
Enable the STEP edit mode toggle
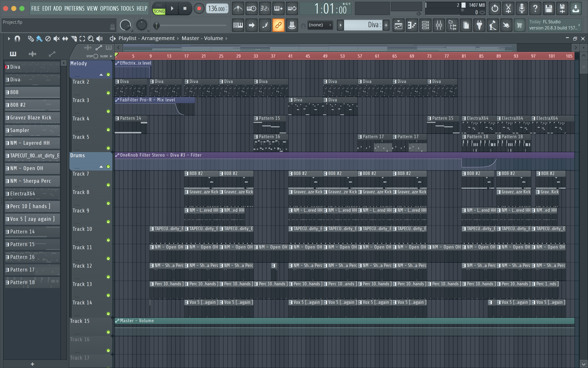(x=96, y=56)
